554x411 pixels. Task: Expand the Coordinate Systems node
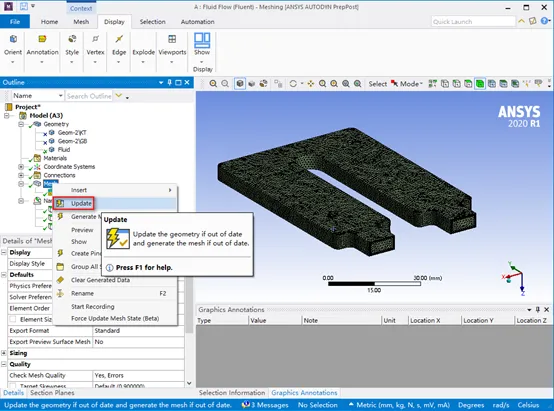pos(21,166)
